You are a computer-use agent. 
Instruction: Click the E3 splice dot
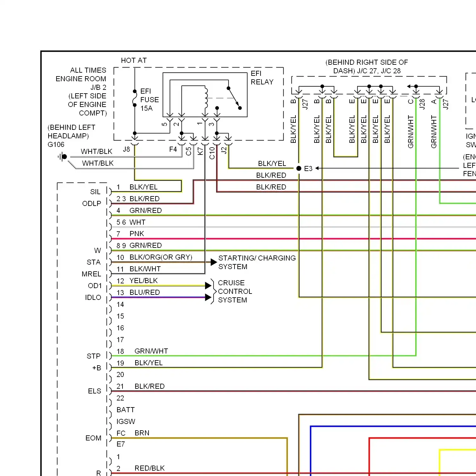[x=299, y=168]
